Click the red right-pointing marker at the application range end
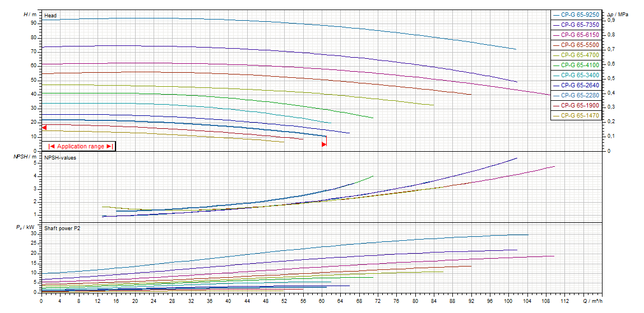The width and height of the screenshot is (644, 313). click(x=323, y=144)
